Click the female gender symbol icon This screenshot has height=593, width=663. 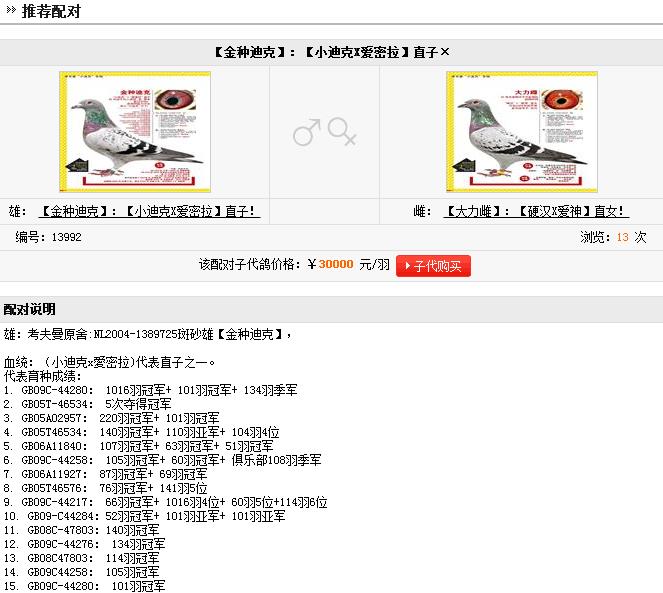click(x=342, y=132)
